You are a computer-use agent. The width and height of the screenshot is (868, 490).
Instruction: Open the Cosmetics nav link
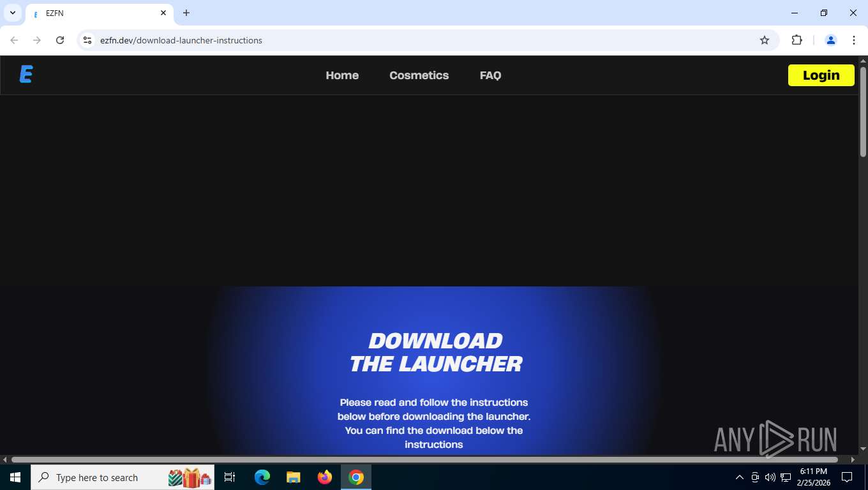pos(419,75)
